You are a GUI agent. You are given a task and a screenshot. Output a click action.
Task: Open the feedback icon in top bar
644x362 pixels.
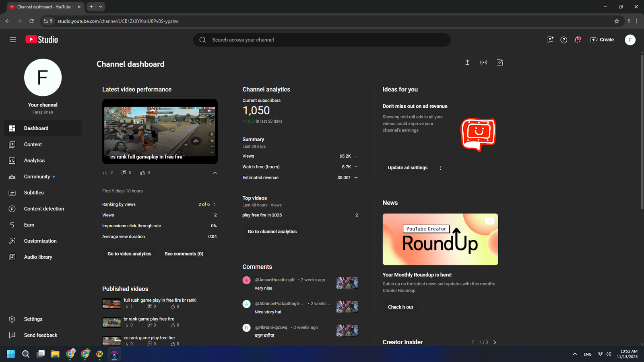550,40
